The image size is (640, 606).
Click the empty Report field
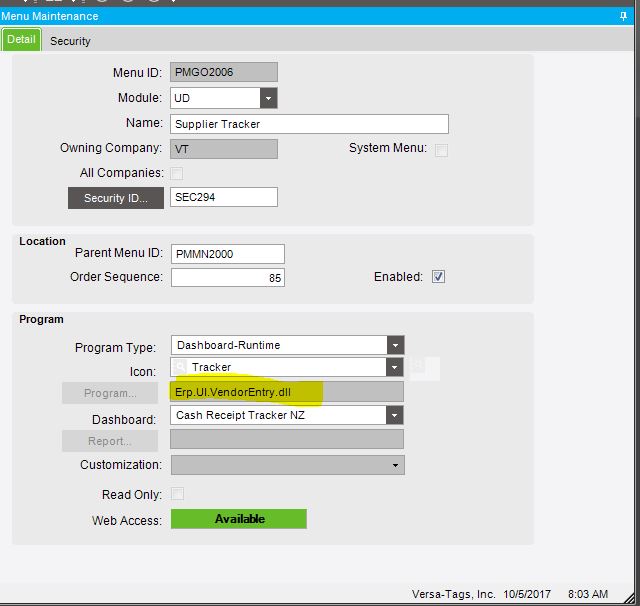pos(287,439)
